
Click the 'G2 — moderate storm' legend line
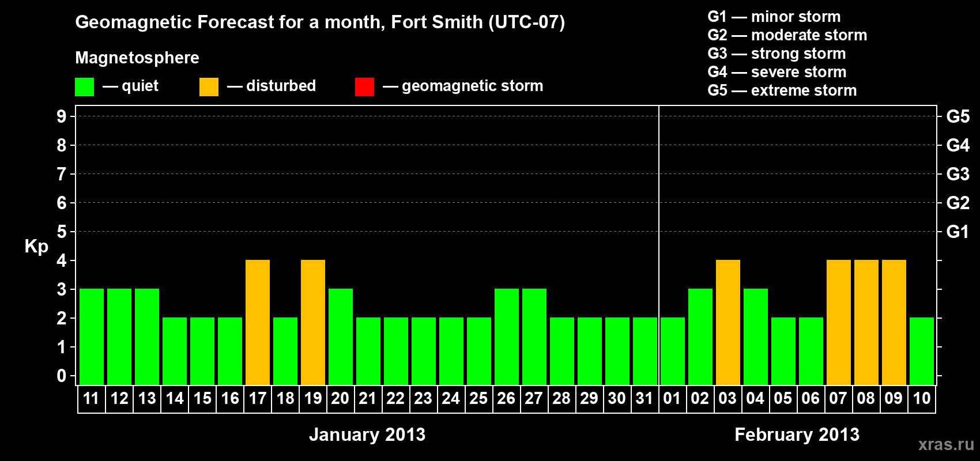pos(787,35)
